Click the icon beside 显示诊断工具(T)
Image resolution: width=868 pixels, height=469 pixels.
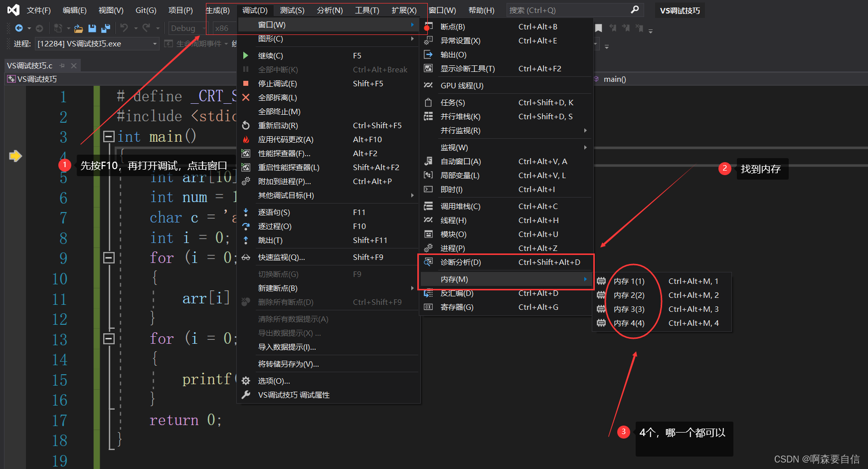(428, 68)
